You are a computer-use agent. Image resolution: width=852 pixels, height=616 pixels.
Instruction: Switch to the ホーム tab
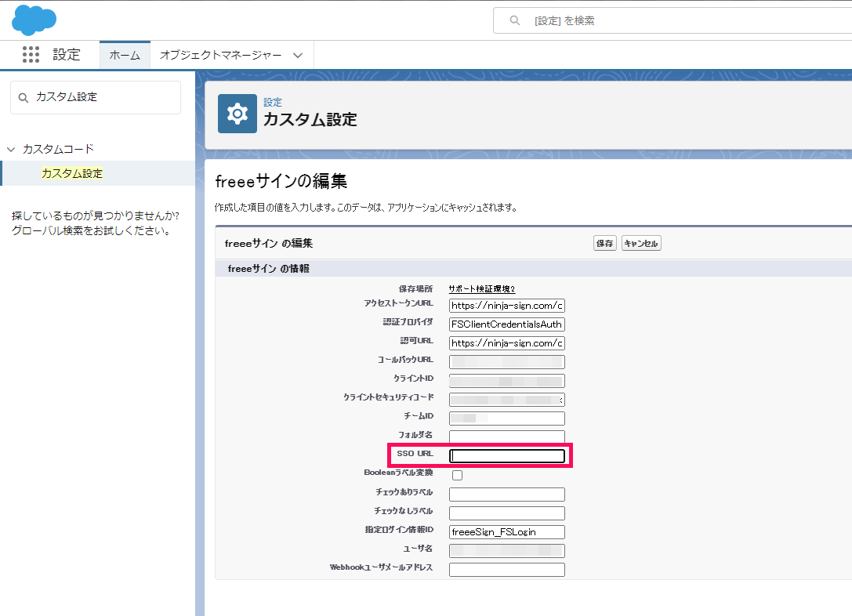125,55
